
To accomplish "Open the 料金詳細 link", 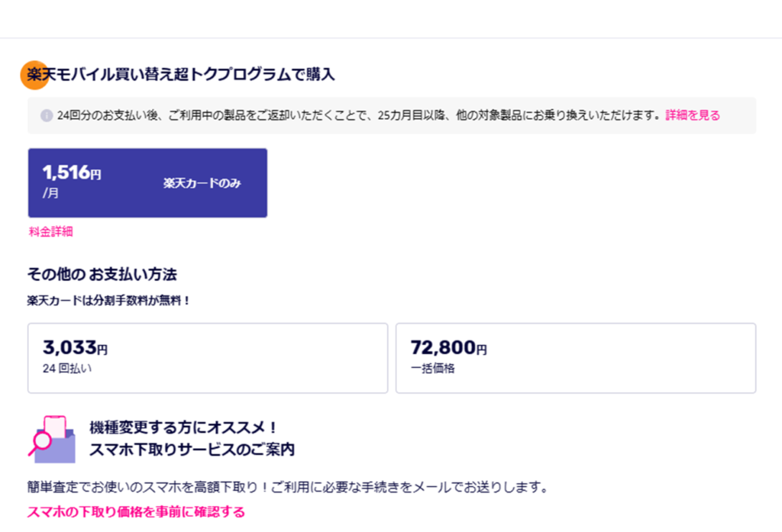I will (51, 231).
